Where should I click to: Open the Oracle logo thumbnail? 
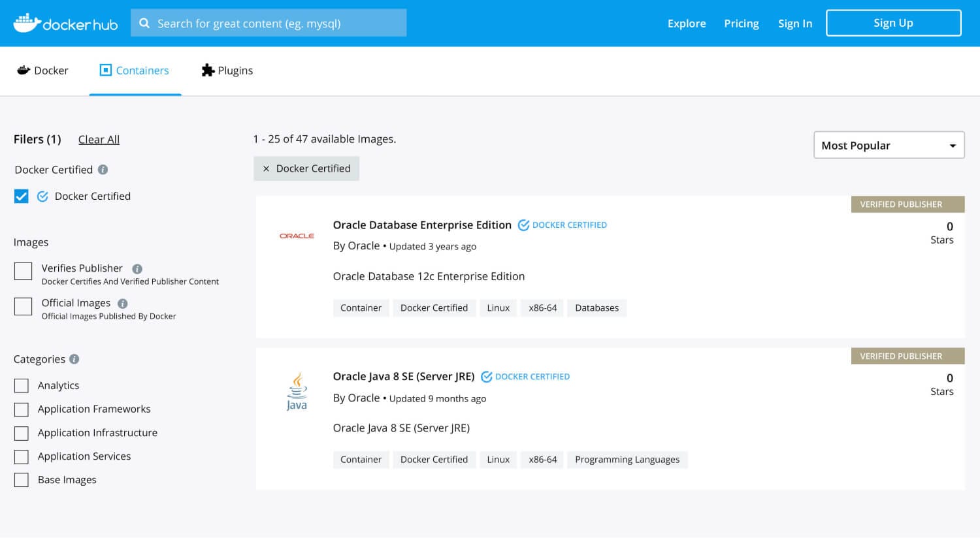[x=297, y=235]
